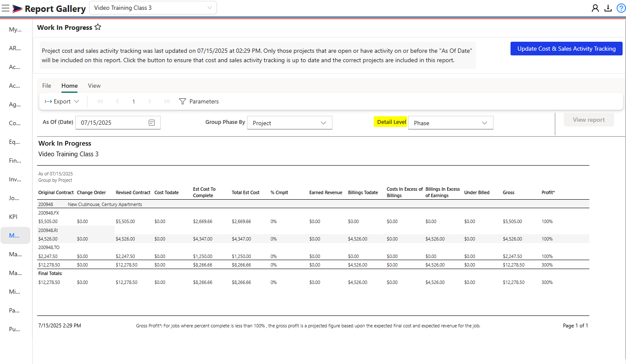
Task: Click phase 200948.FX label
Action: pos(49,213)
